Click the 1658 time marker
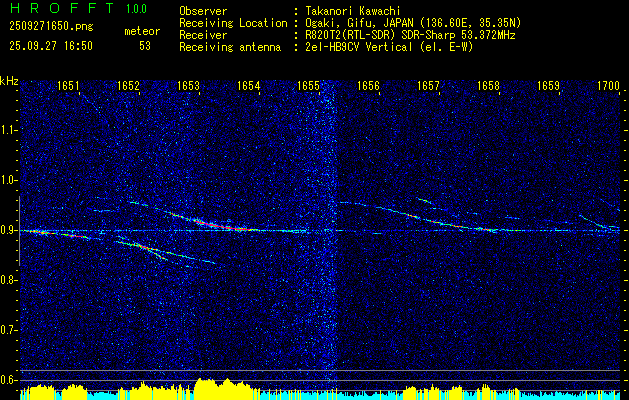 pyautogui.click(x=489, y=85)
